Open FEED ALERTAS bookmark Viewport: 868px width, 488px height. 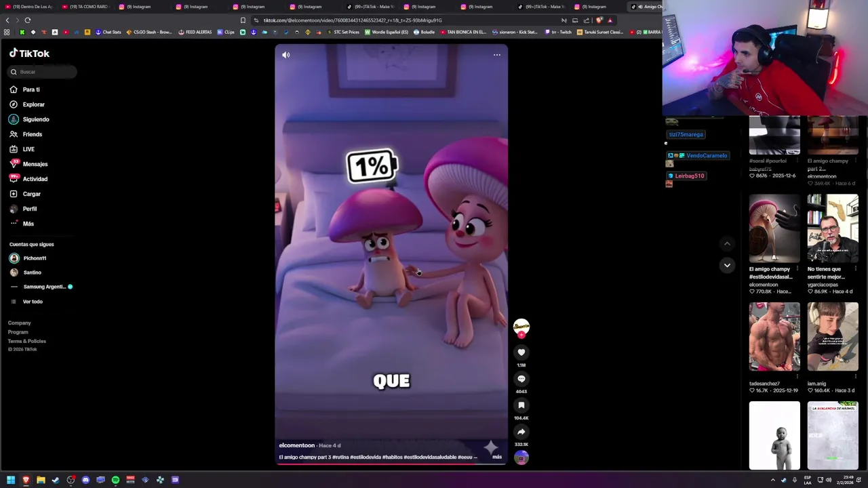[195, 32]
